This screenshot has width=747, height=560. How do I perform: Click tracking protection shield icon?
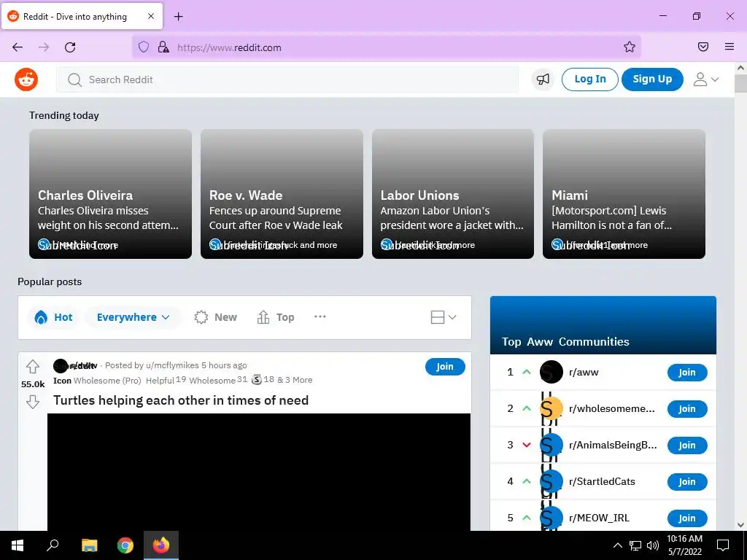(144, 47)
